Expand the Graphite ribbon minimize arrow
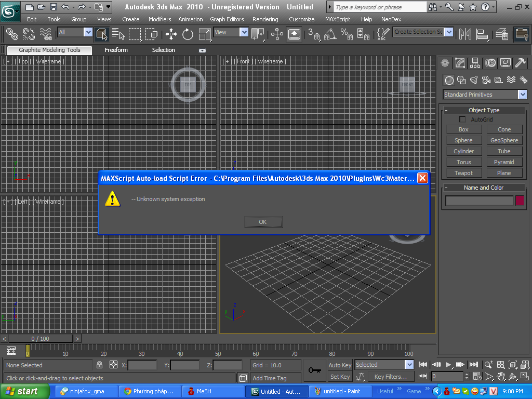The image size is (532, 399). click(x=202, y=50)
